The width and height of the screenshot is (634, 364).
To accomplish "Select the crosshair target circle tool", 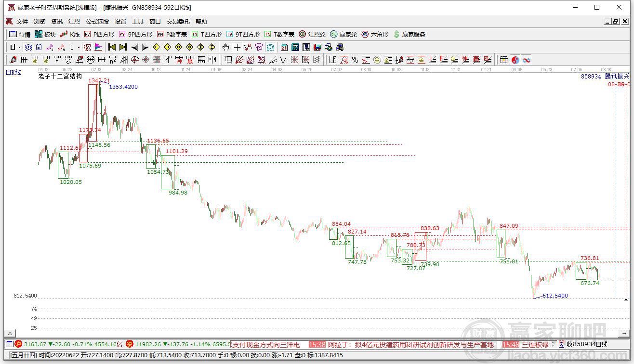I will pyautogui.click(x=135, y=60).
